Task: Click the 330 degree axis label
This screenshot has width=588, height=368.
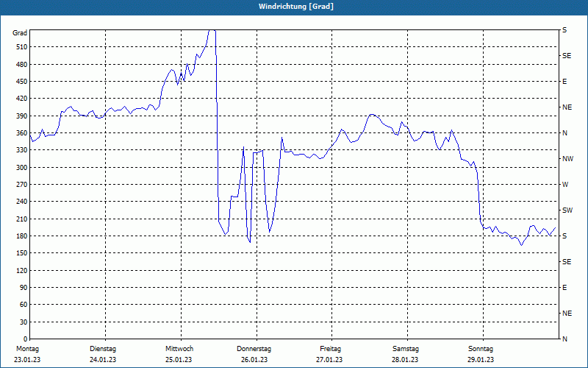Action: [x=23, y=150]
